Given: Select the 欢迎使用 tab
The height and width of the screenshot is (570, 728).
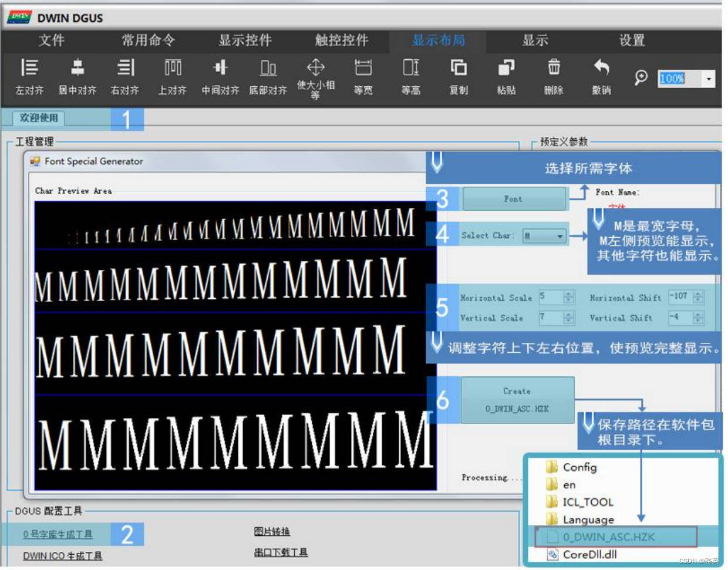Looking at the screenshot, I should click(x=37, y=117).
